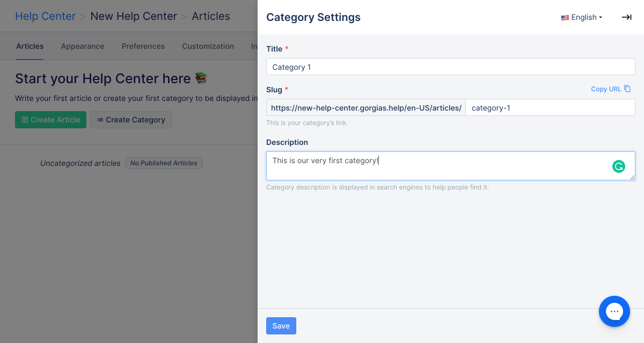This screenshot has height=343, width=644.
Task: Click the books emoji in heading
Action: 201,78
